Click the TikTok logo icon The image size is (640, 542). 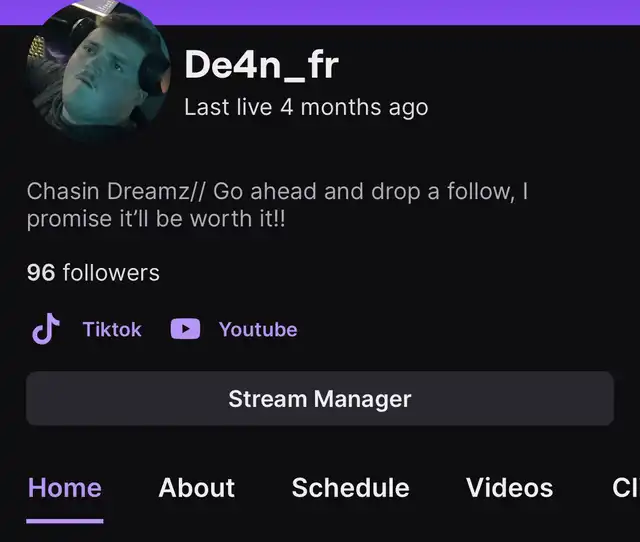click(46, 329)
